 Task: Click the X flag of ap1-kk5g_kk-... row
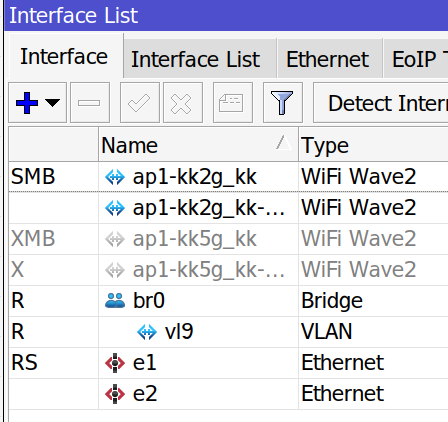click(x=17, y=270)
